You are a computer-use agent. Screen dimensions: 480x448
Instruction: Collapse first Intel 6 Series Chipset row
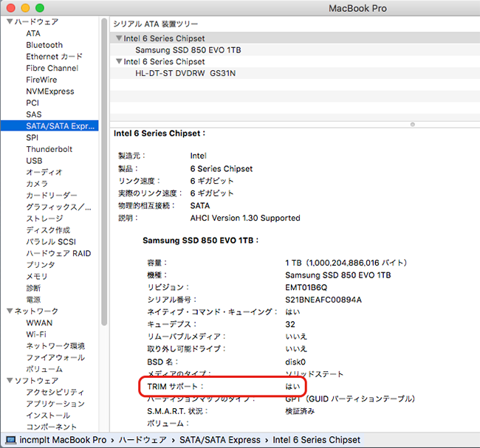[x=119, y=38]
